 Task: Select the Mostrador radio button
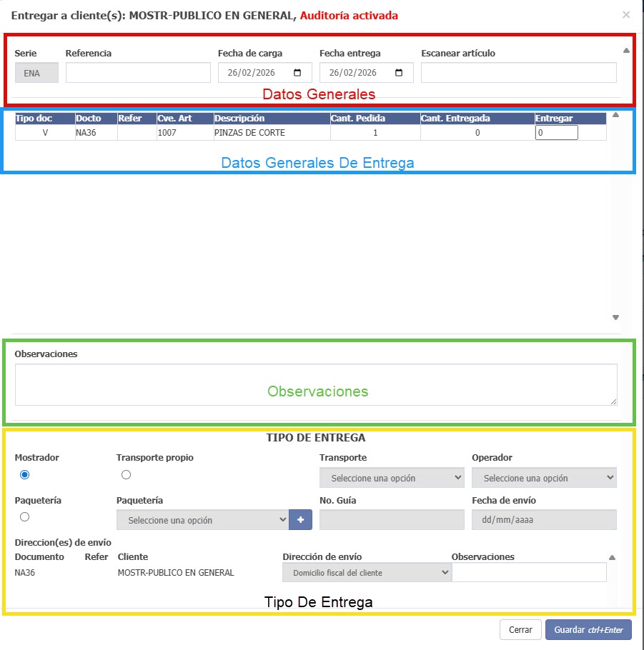25,475
